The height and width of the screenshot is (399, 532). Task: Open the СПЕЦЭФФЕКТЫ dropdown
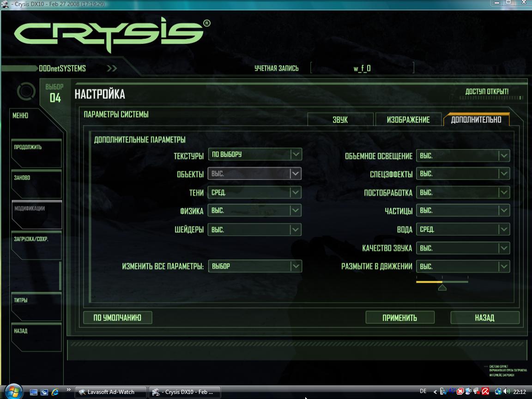[463, 174]
